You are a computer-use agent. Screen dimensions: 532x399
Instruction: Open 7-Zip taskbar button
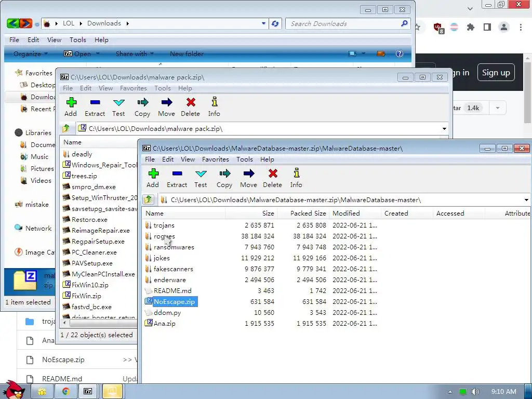88,392
